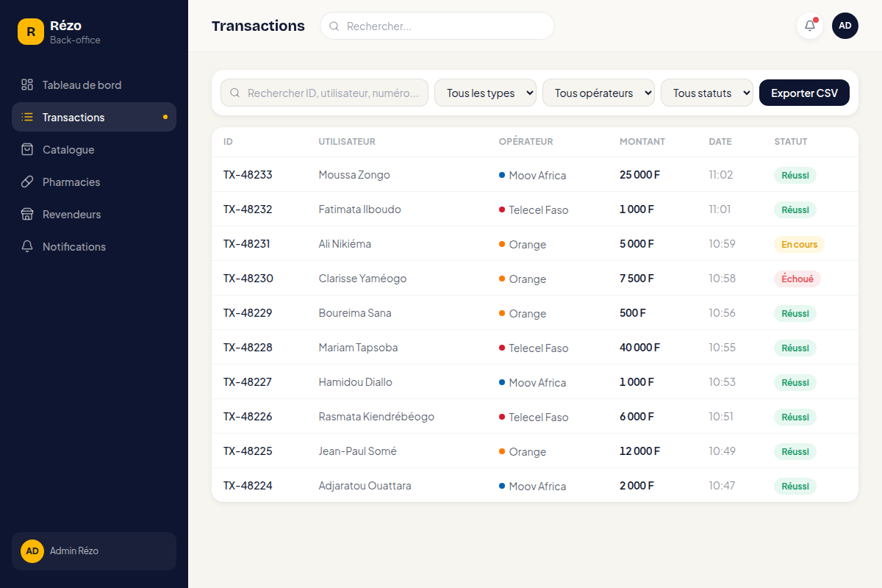Click the Revendeurs shop icon

pos(27,214)
